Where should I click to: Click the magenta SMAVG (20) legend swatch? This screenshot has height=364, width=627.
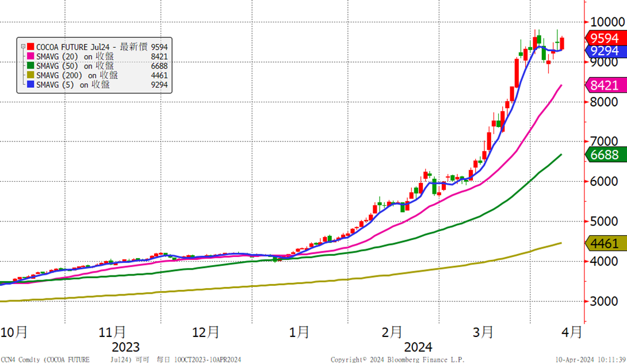(x=30, y=56)
